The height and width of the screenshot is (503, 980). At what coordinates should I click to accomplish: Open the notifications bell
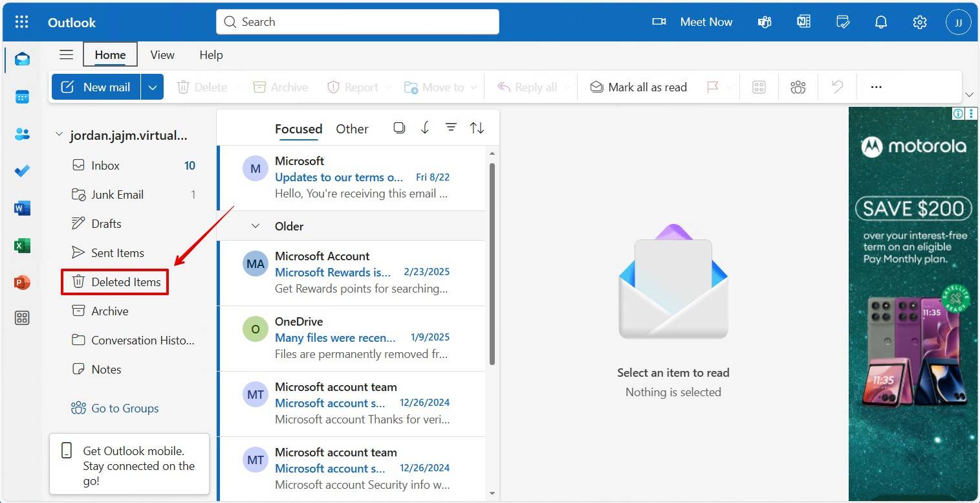[x=881, y=21]
